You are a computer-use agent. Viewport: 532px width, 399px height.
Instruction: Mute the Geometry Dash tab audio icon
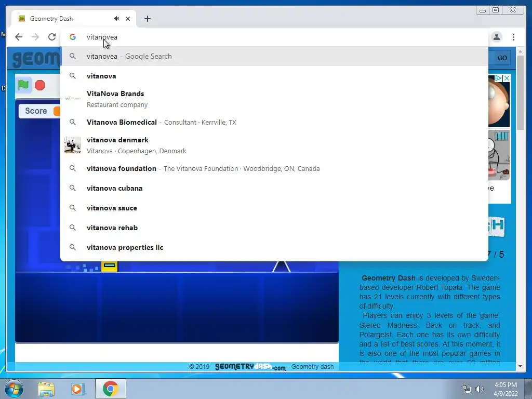[117, 19]
